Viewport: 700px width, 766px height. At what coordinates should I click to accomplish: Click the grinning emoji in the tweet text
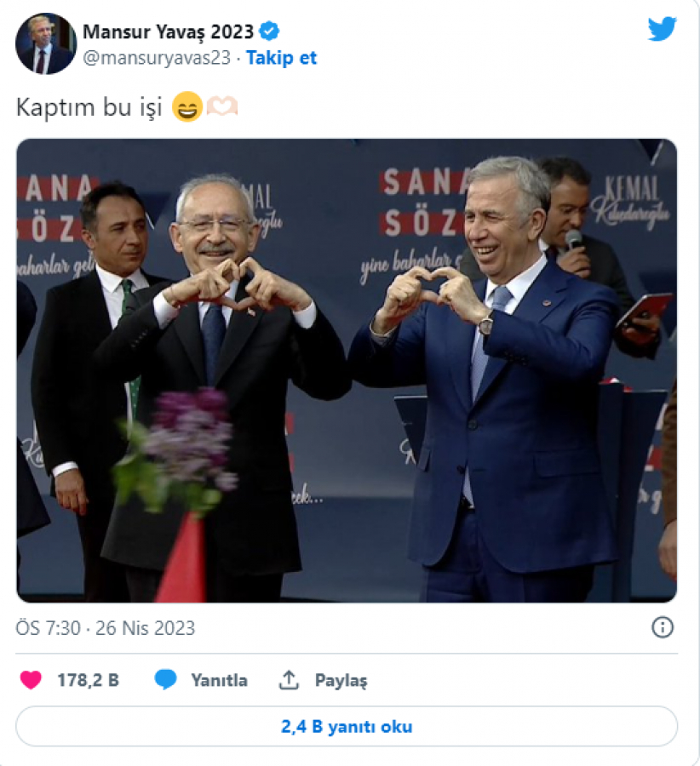[185, 107]
